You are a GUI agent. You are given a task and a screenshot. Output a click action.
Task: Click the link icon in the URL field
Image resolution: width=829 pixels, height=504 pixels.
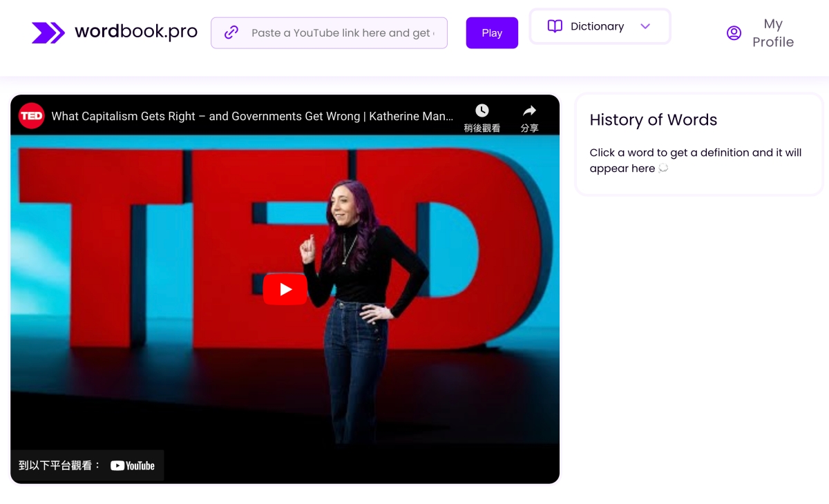pos(231,32)
